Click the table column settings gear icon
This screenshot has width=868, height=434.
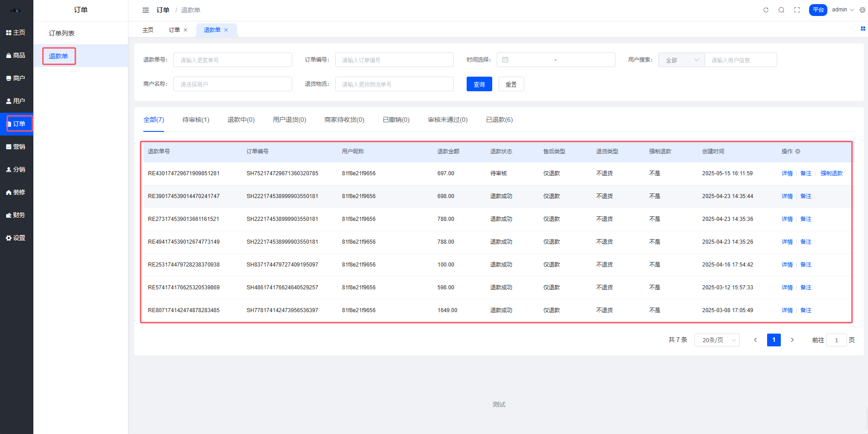tap(798, 152)
